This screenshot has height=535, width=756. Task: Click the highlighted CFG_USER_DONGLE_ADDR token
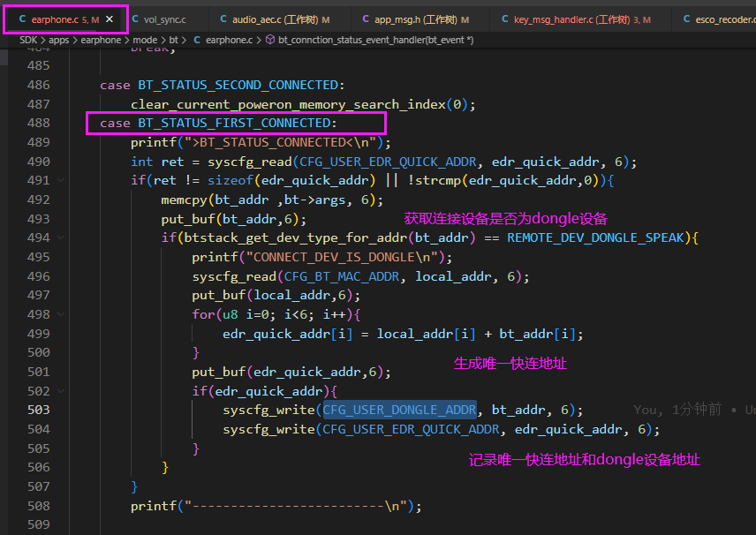coord(400,411)
